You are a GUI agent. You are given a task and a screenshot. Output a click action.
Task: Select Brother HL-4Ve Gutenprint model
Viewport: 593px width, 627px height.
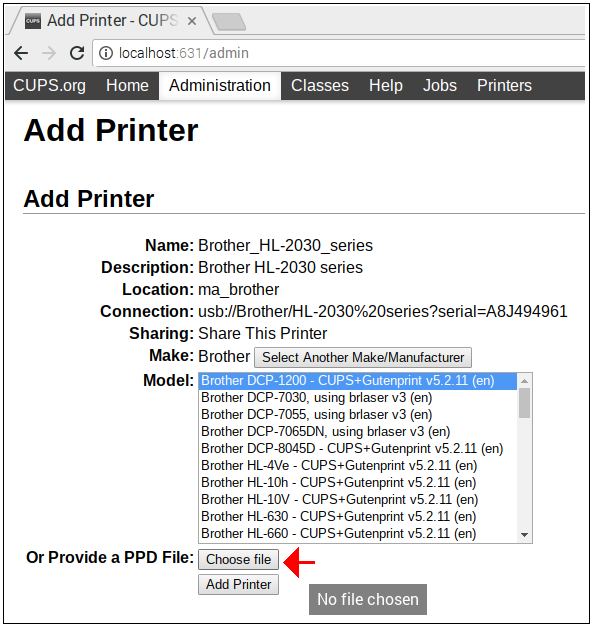(x=358, y=465)
